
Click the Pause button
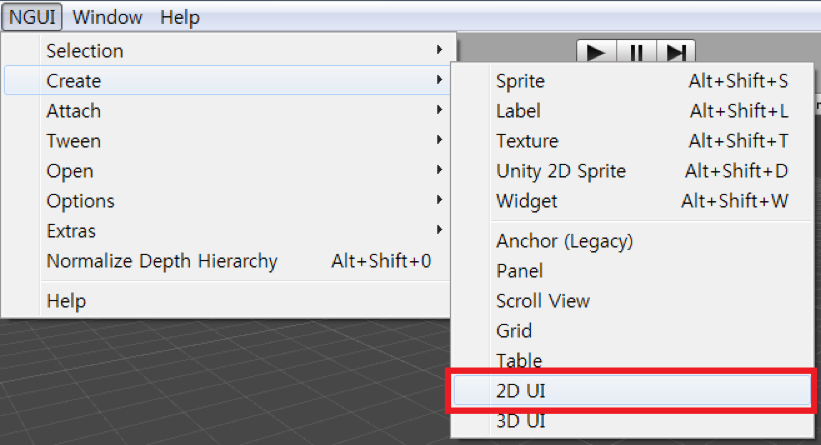[x=636, y=52]
